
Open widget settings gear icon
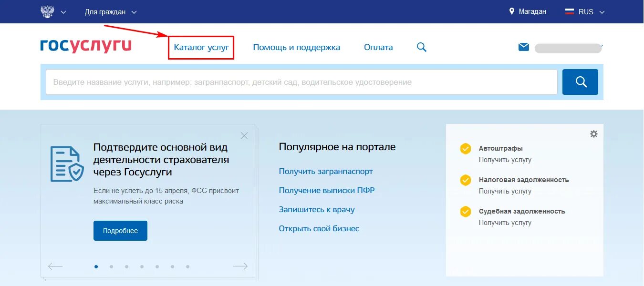point(593,134)
